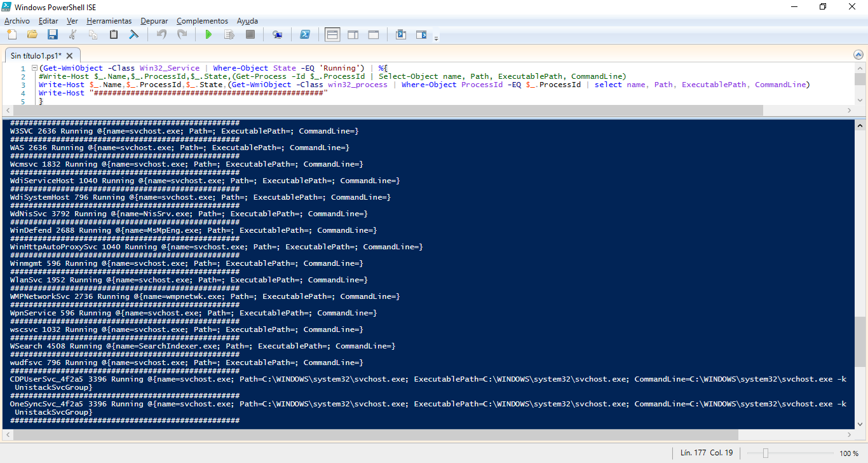The height and width of the screenshot is (463, 868).
Task: Save the current script
Action: pos(53,34)
